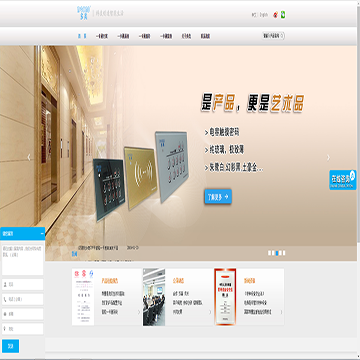
Task: Click the arrow in the certificate card
Action: pos(281,312)
